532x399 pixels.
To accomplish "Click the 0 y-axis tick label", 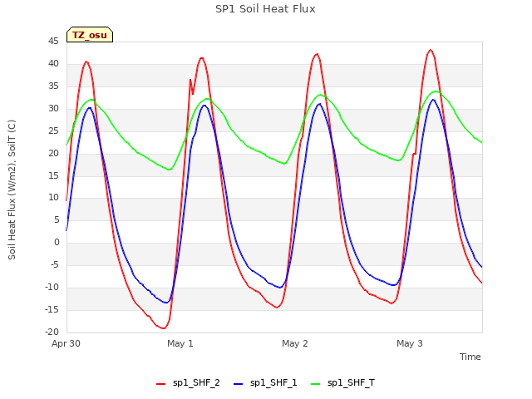I will tap(57, 242).
